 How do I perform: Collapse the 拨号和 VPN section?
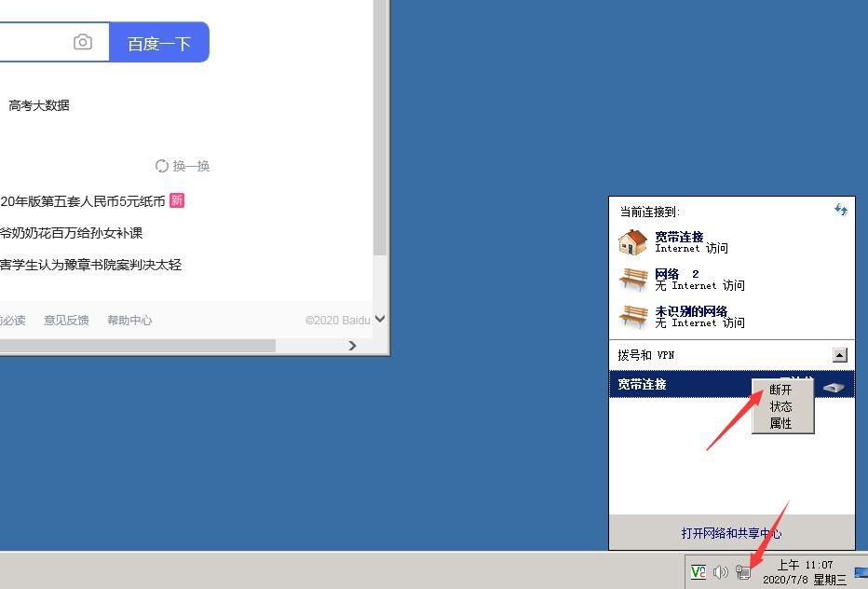[840, 355]
